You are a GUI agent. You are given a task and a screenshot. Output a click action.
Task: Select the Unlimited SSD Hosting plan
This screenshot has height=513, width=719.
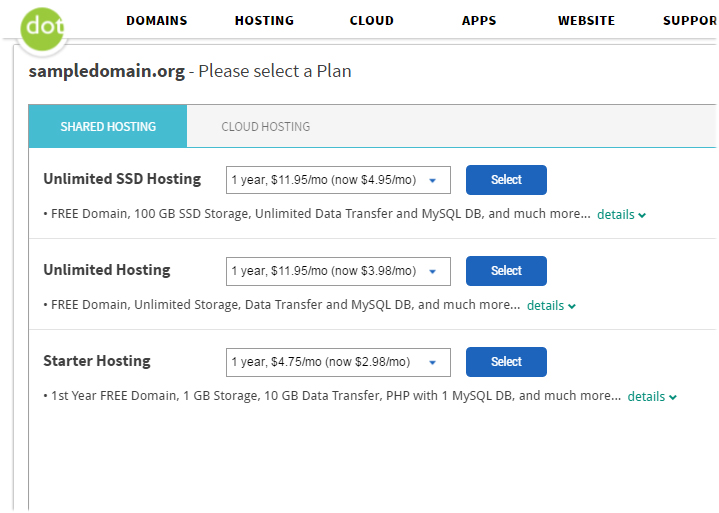506,180
